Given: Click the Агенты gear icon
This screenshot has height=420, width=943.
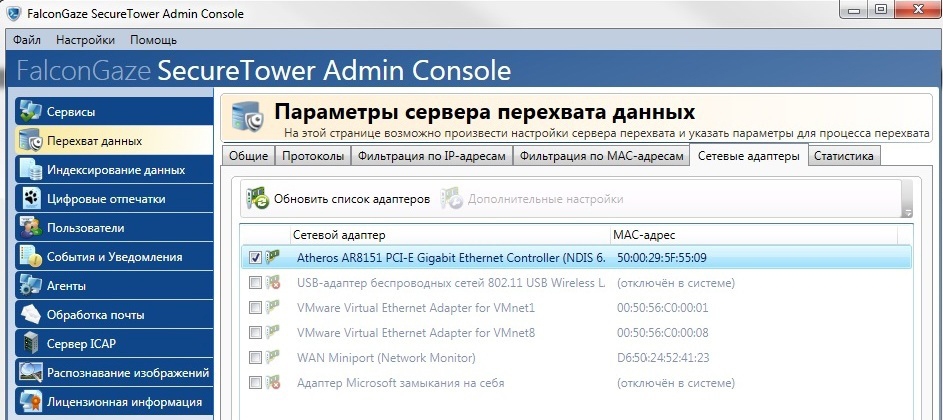Looking at the screenshot, I should click(x=30, y=286).
